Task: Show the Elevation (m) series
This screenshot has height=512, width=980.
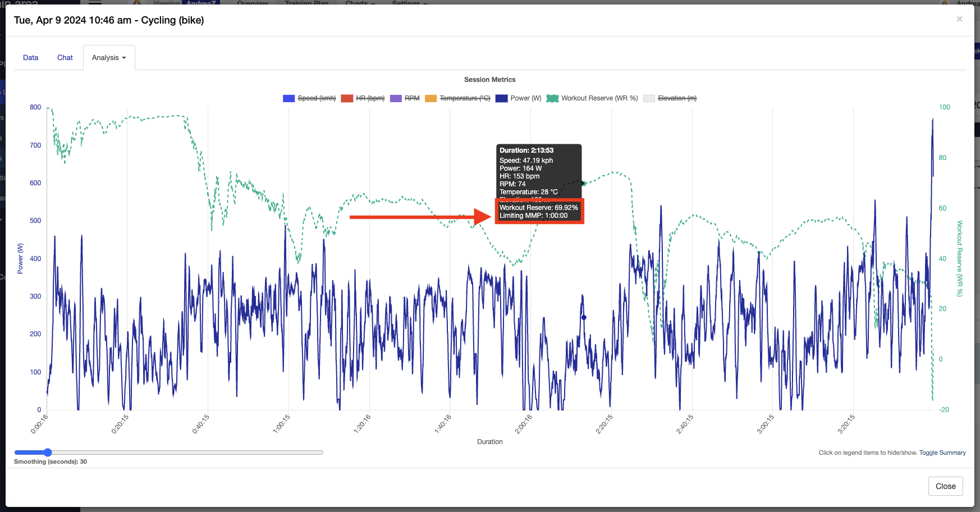Action: click(677, 98)
